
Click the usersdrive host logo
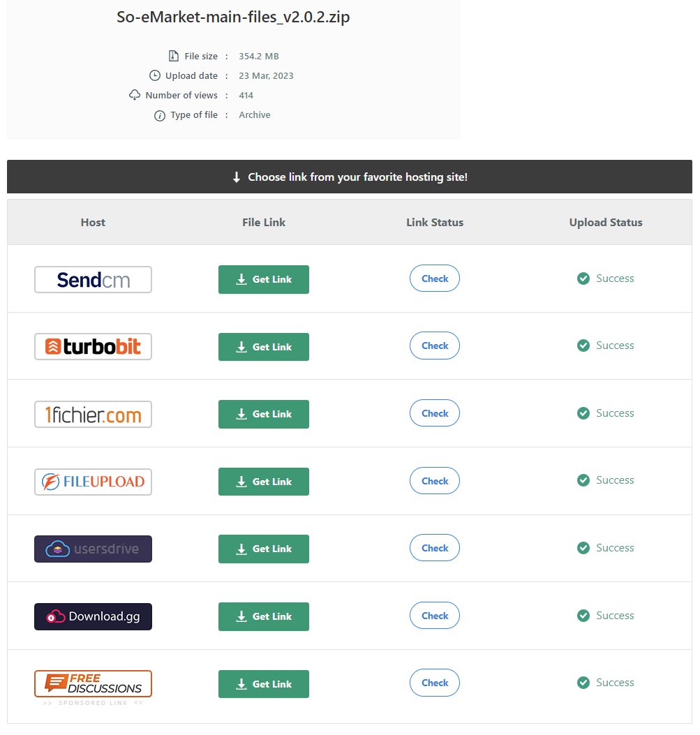93,549
